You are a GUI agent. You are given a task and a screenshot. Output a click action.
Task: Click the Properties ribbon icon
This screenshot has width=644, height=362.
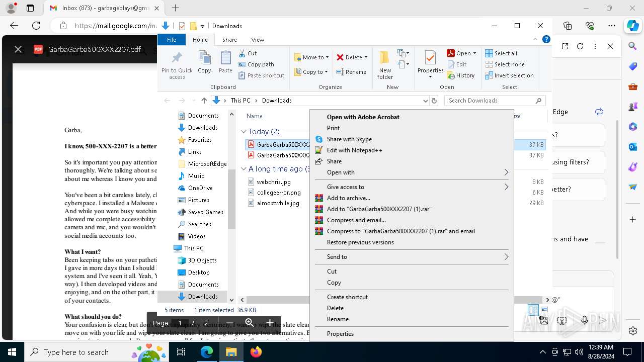430,64
